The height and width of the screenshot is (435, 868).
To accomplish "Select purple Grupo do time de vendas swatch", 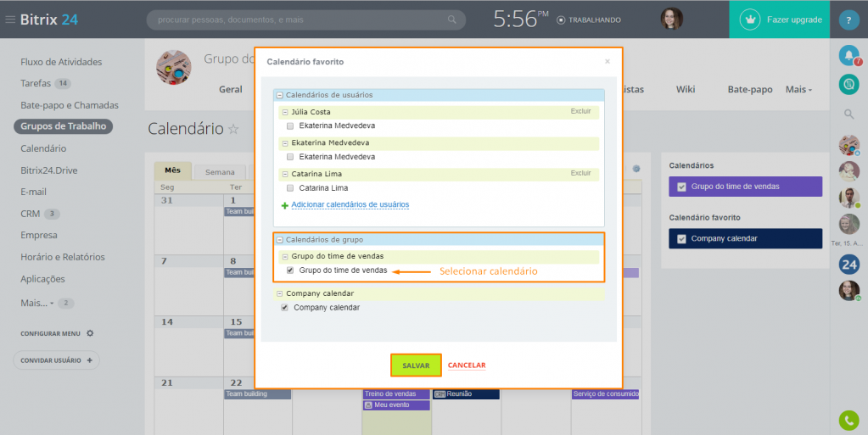I will point(745,187).
